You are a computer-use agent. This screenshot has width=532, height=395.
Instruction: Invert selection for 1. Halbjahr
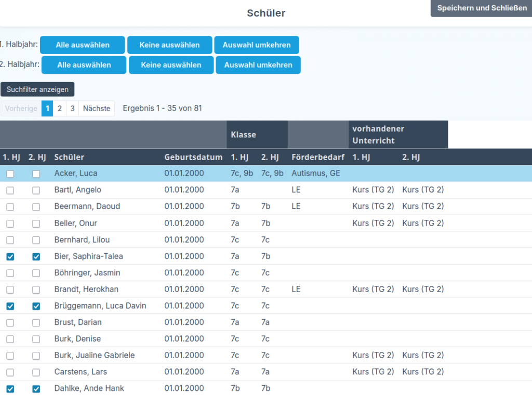point(257,45)
